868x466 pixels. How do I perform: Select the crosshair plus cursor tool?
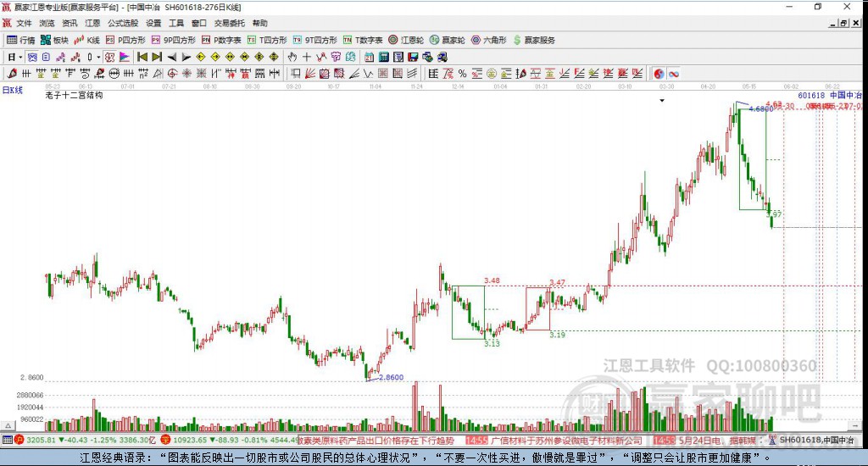pyautogui.click(x=307, y=57)
